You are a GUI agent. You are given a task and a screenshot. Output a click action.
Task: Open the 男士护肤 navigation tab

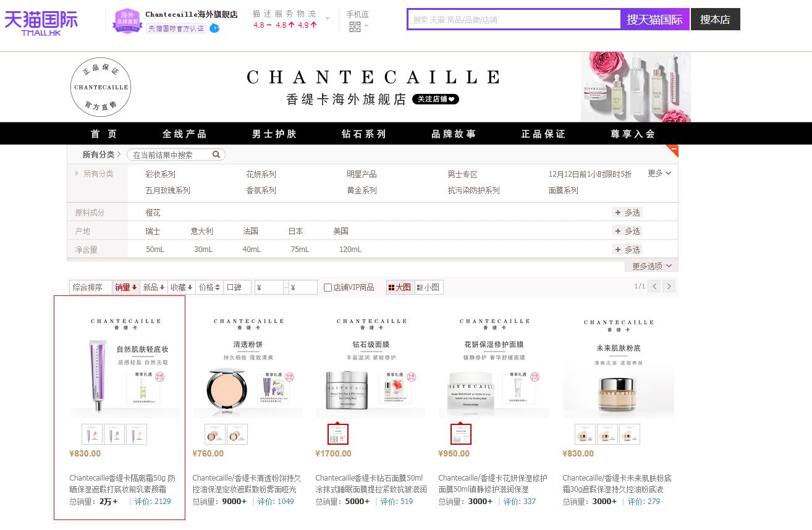coord(274,134)
